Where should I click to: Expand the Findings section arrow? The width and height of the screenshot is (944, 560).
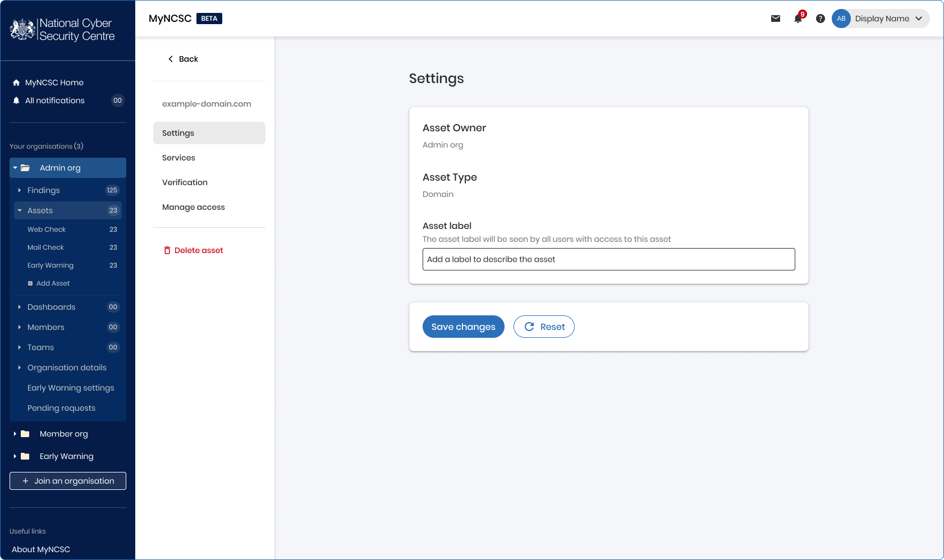tap(20, 190)
